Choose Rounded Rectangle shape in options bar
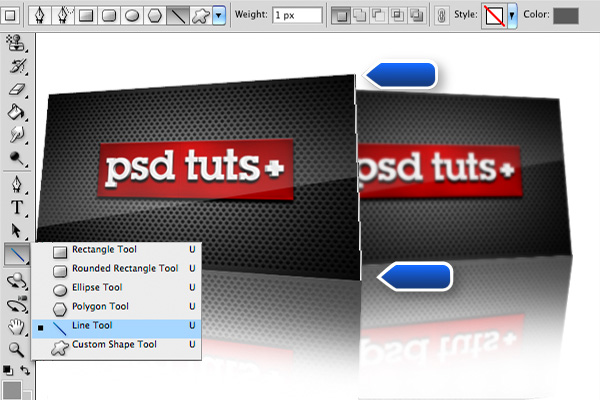600x400 pixels. tap(109, 16)
